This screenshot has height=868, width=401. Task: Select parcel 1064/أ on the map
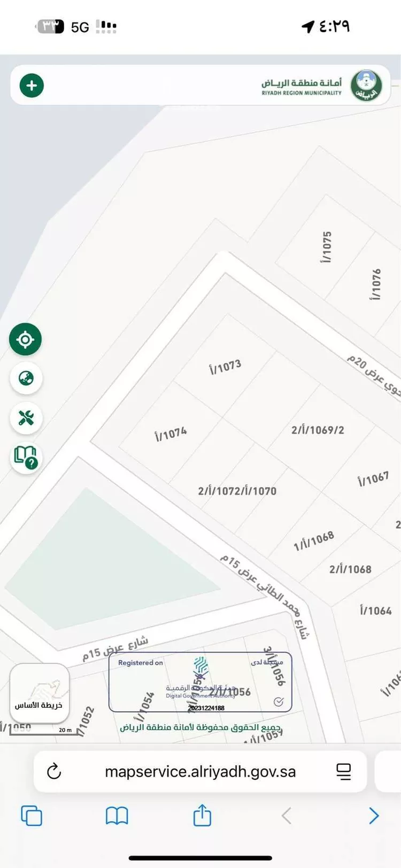click(x=376, y=610)
